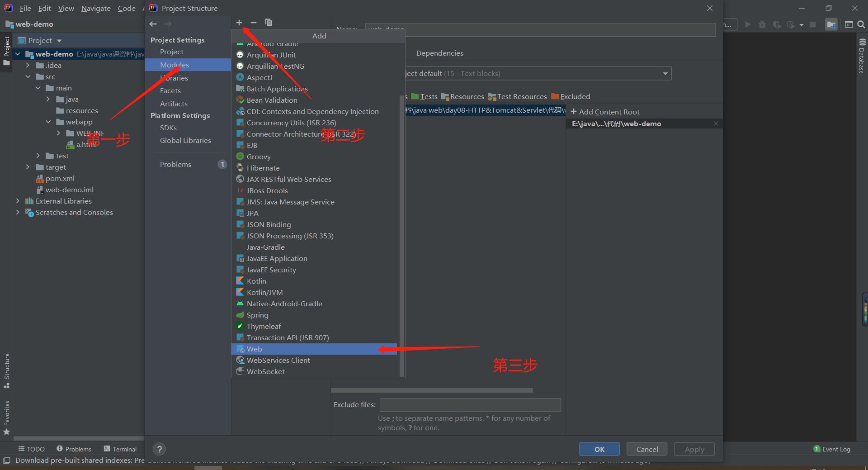Choose EJB in the Add list
Screen dimensions: 868x470
(x=314, y=145)
